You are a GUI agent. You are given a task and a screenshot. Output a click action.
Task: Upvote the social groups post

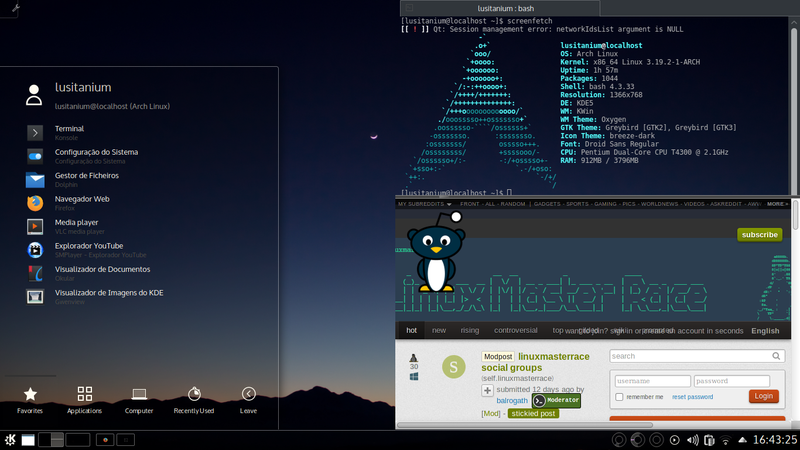[x=414, y=358]
